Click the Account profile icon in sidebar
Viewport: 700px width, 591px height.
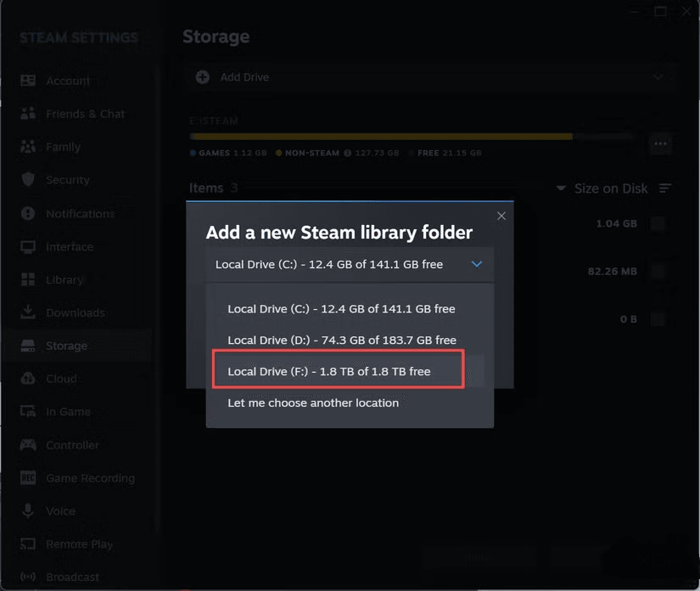(x=28, y=81)
